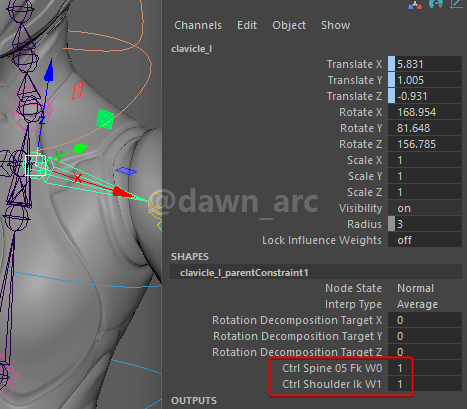Select the Rotate Y channel label

point(361,128)
